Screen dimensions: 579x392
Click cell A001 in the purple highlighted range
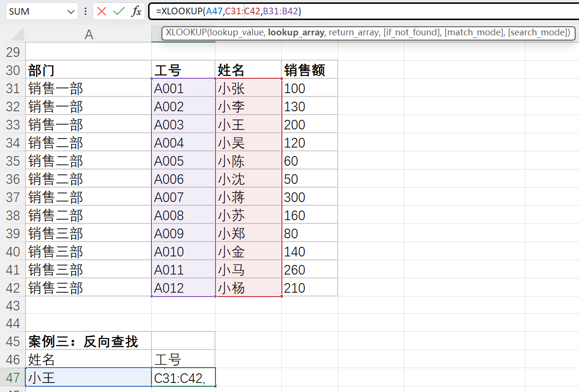point(183,88)
